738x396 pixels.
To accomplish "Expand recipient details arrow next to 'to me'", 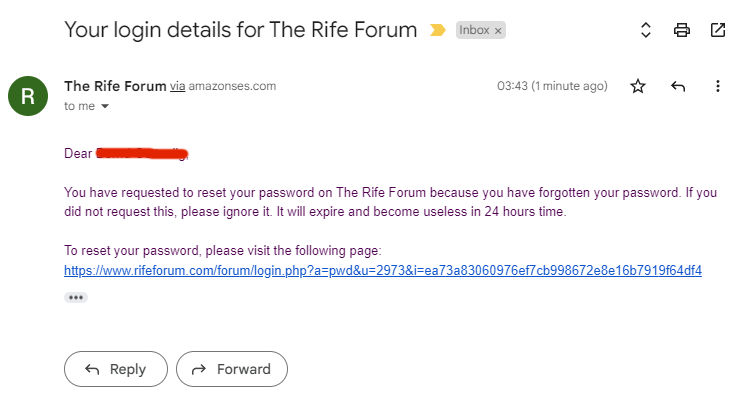I will 105,106.
